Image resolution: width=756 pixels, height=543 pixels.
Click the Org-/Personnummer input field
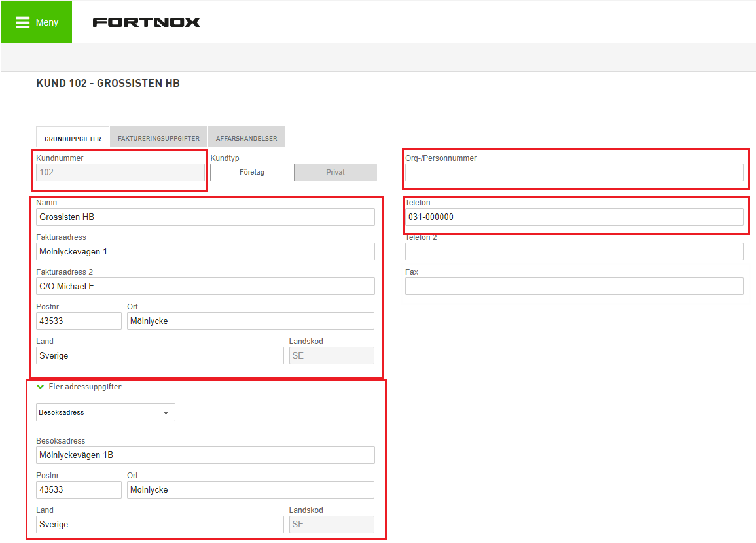[x=574, y=172]
